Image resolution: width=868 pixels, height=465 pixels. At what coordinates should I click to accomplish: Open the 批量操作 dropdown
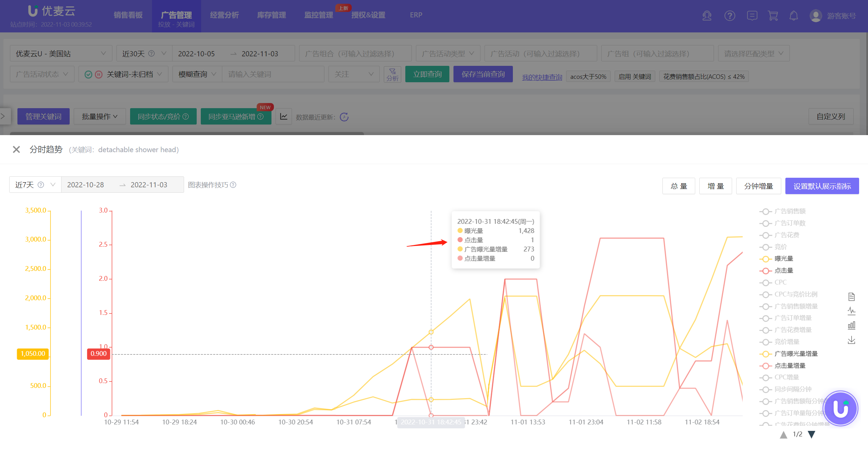pyautogui.click(x=100, y=116)
